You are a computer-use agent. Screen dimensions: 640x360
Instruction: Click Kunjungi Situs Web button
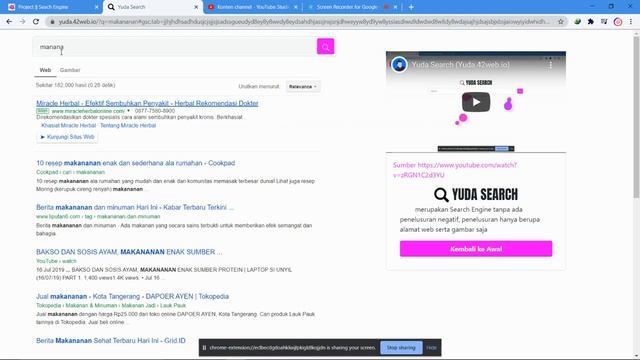coord(67,137)
